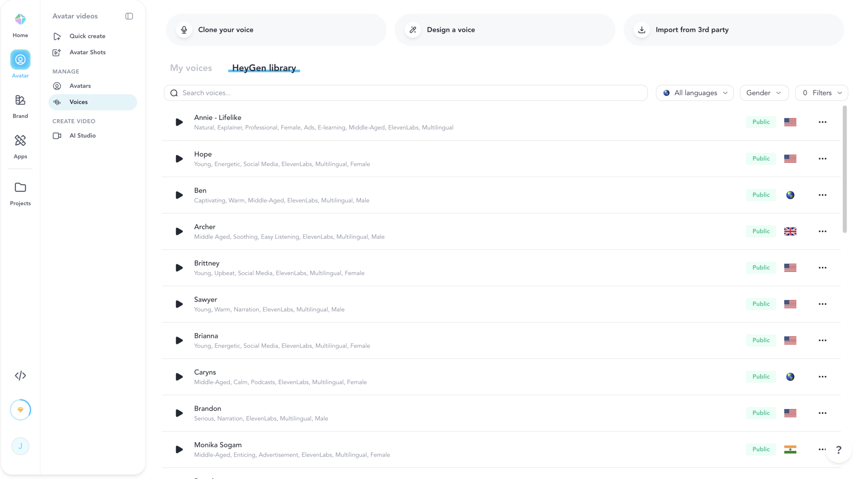868x479 pixels.
Task: Play the Annie - Lifelike voice preview
Action: point(179,122)
